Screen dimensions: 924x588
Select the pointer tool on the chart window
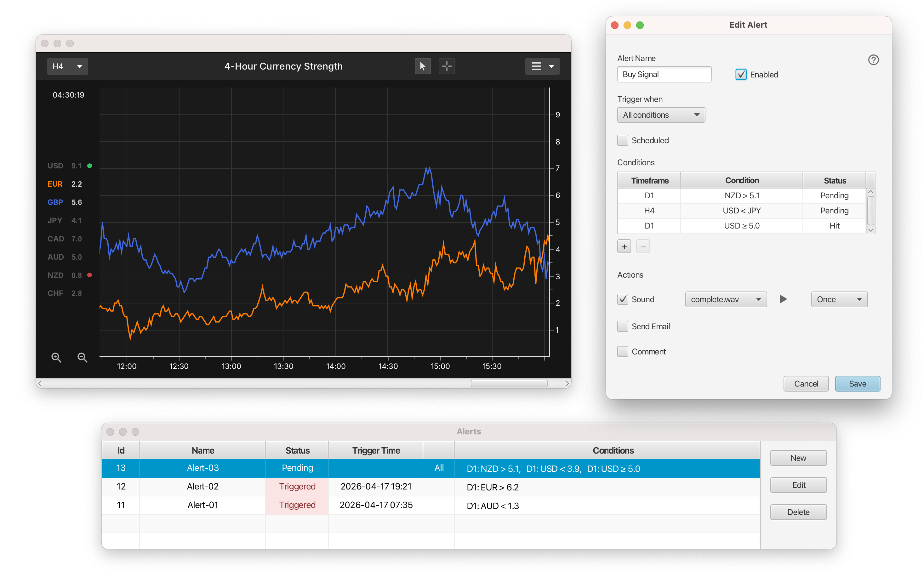click(423, 66)
